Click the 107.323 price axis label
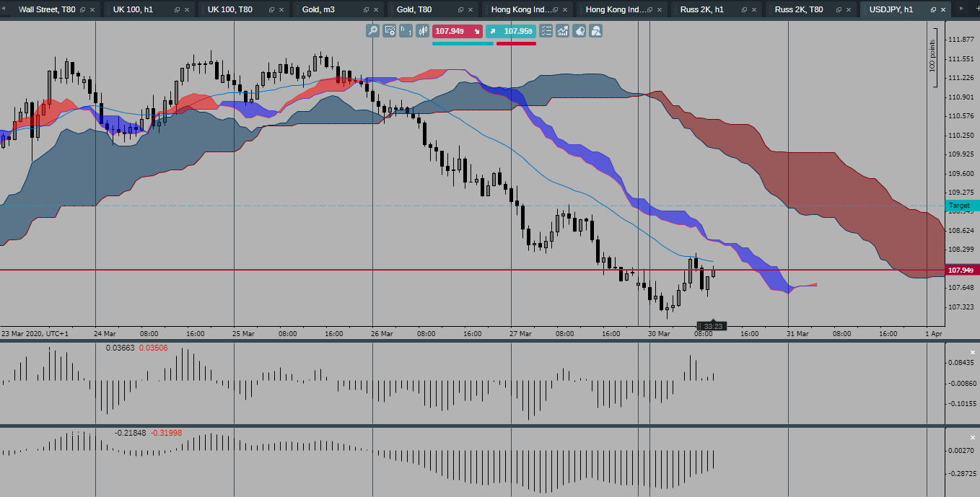Screen dimensions: 980x497 point(962,307)
